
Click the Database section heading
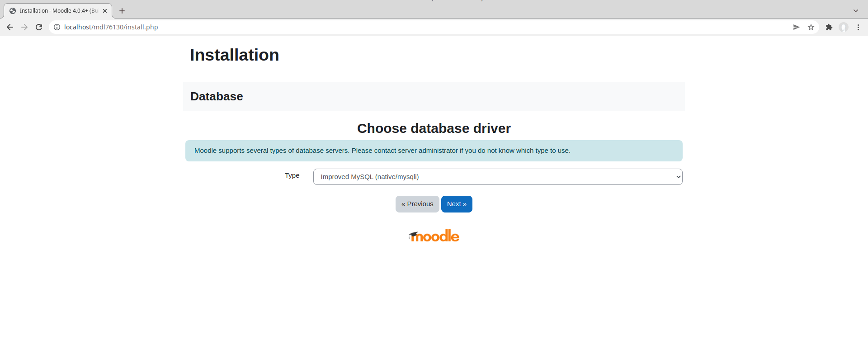pyautogui.click(x=217, y=96)
